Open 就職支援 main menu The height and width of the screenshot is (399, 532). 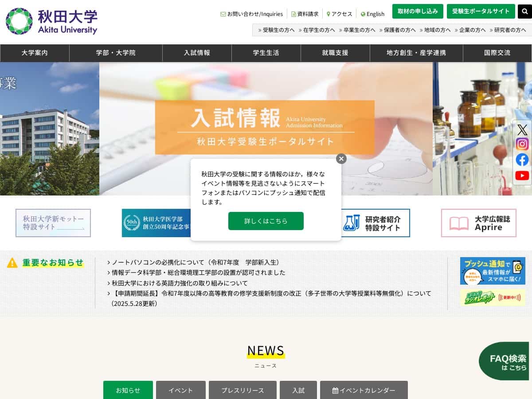(335, 53)
